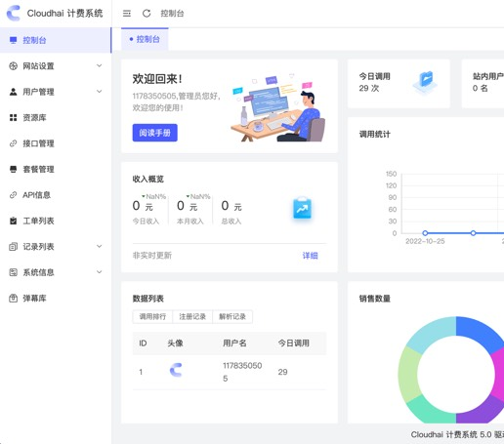Click the 记录列表 copy icon
The image size is (504, 444).
[x=13, y=247]
